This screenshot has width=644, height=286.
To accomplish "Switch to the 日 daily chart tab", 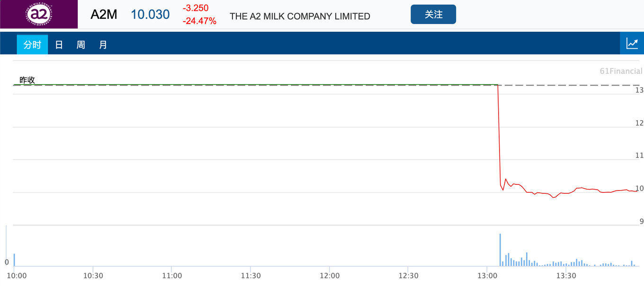I will [59, 45].
